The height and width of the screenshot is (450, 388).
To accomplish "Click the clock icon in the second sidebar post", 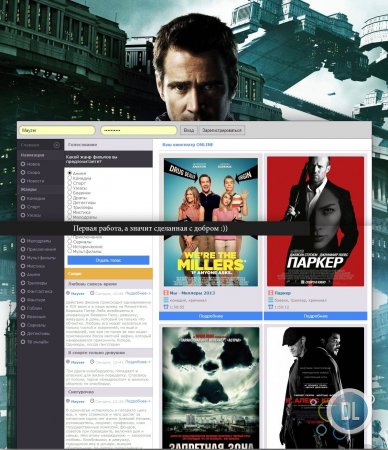I will tap(92, 362).
